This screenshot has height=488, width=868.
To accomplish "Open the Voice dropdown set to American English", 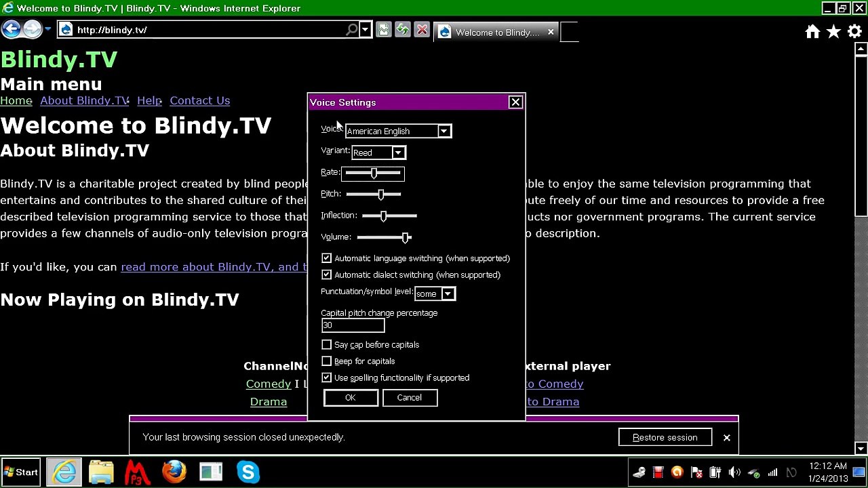I will [398, 131].
